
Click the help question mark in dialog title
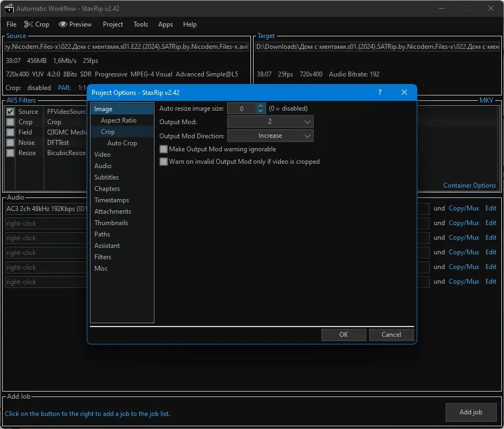(379, 93)
